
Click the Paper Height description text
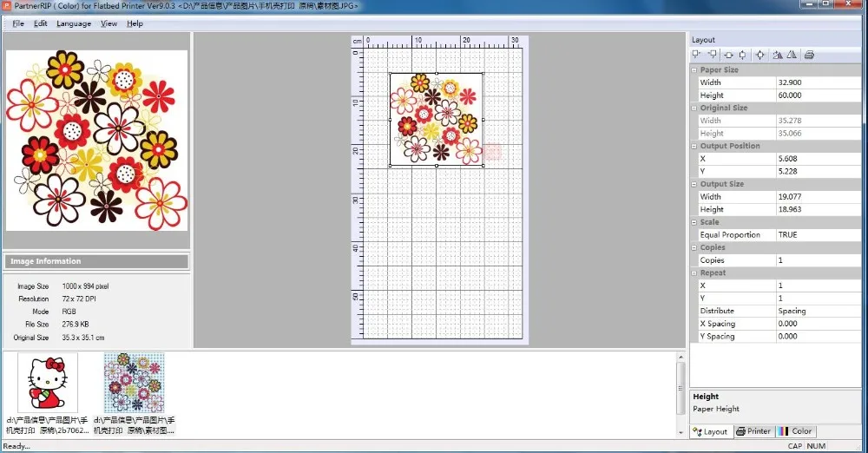pyautogui.click(x=716, y=410)
